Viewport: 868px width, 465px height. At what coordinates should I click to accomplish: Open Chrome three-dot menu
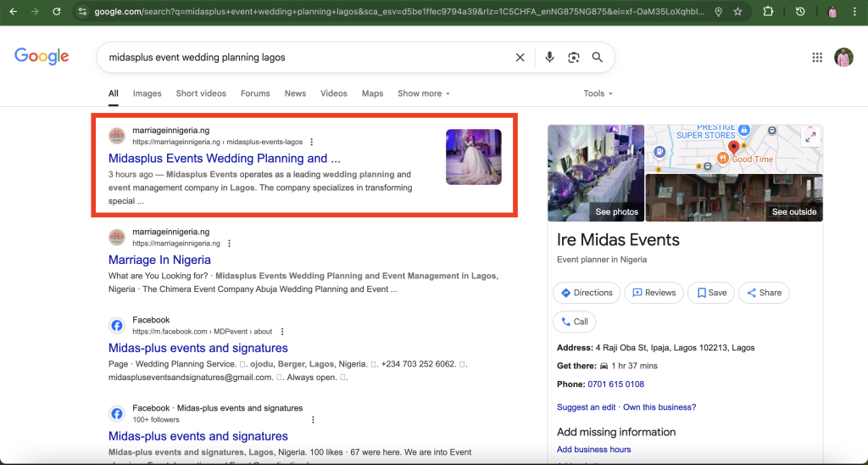[x=854, y=12]
